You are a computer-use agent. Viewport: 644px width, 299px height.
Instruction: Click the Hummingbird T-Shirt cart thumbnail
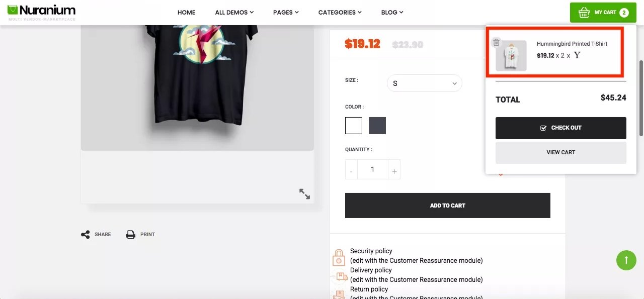(x=511, y=56)
